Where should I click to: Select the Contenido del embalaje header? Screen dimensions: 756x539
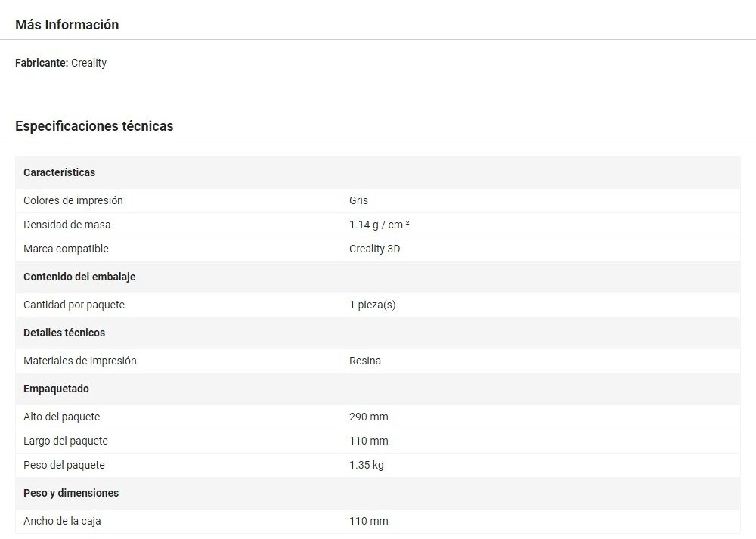(x=79, y=277)
